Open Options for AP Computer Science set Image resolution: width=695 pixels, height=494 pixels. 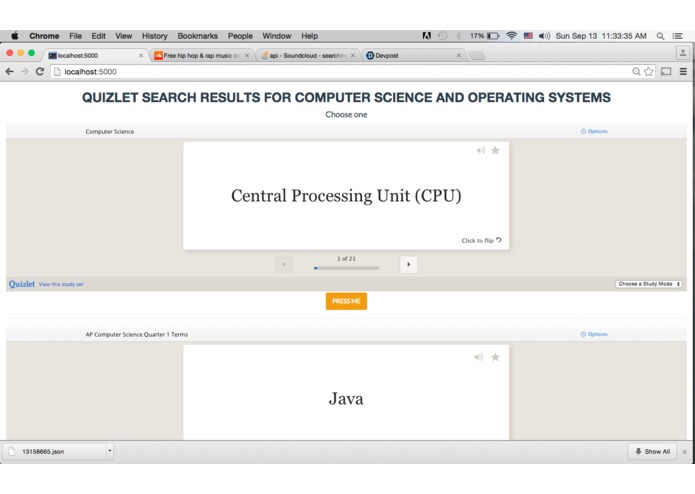tap(594, 334)
